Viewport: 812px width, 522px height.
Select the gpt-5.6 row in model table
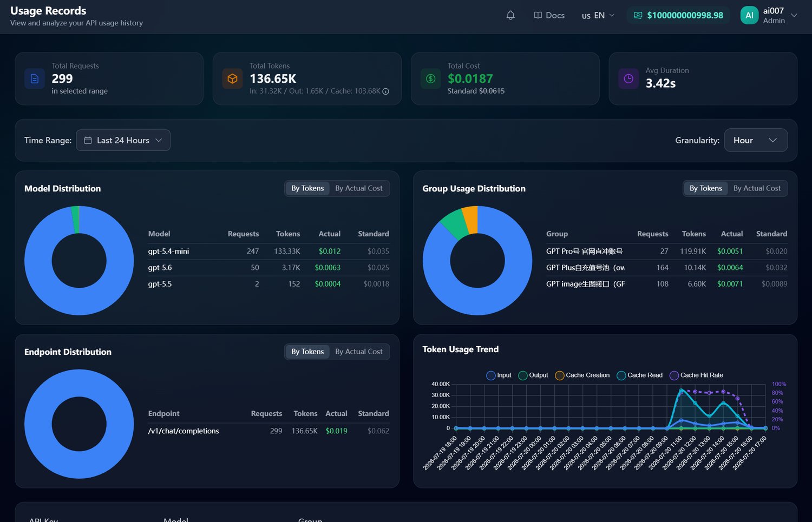pos(269,268)
